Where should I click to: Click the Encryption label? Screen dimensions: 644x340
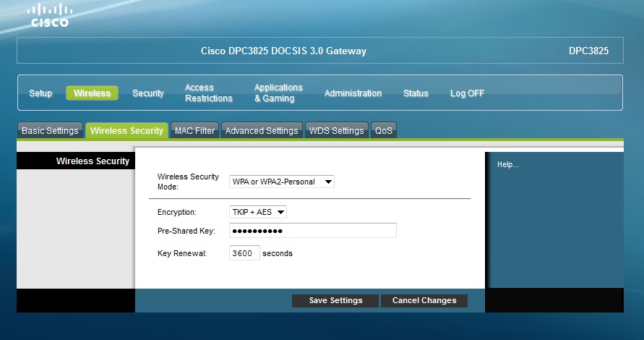[177, 212]
